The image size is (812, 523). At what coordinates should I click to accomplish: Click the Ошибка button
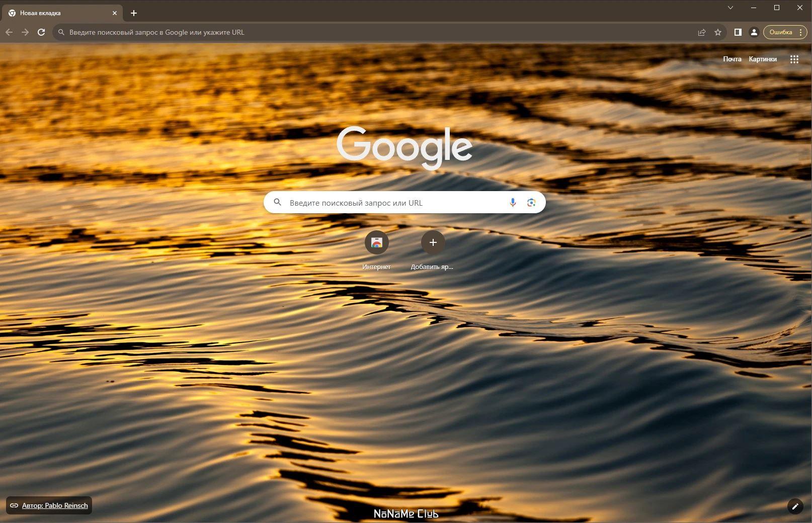781,32
